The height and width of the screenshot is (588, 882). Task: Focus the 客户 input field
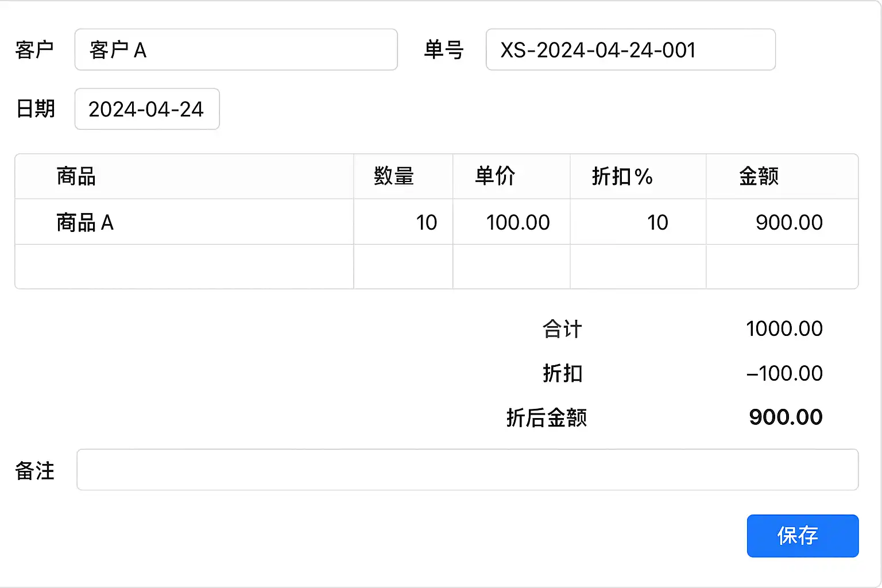[235, 50]
